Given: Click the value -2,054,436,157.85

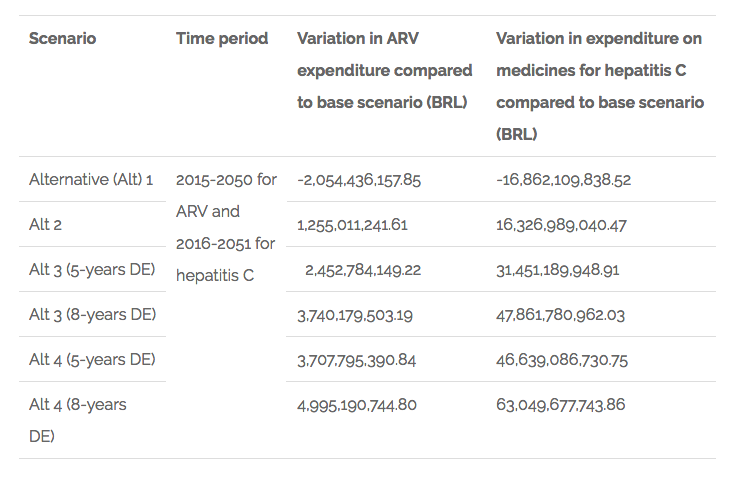Looking at the screenshot, I should point(359,180).
